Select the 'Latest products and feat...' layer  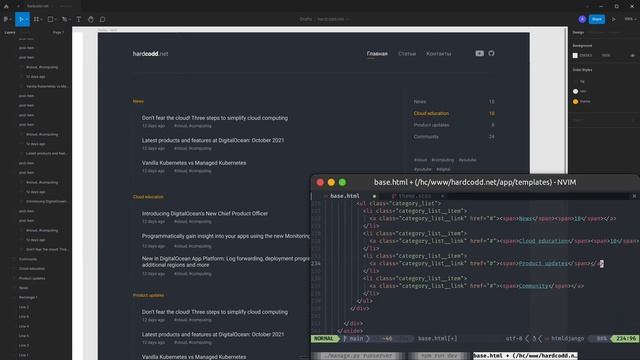47,153
